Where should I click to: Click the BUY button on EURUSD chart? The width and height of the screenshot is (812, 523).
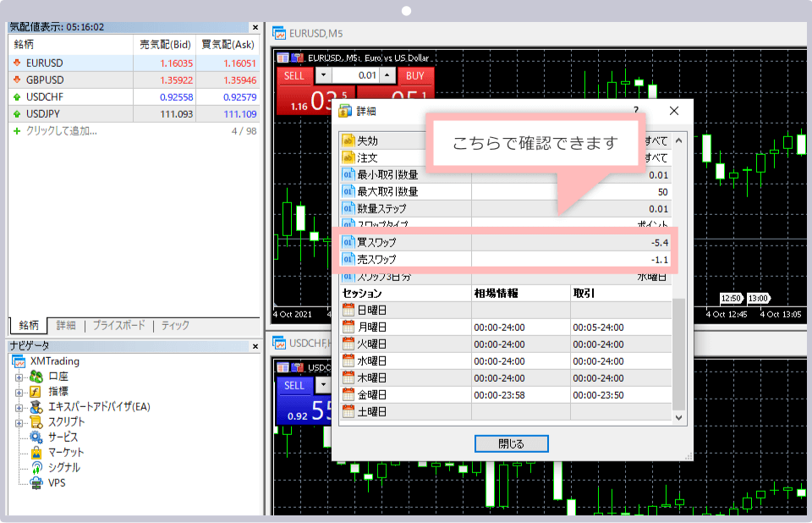415,75
